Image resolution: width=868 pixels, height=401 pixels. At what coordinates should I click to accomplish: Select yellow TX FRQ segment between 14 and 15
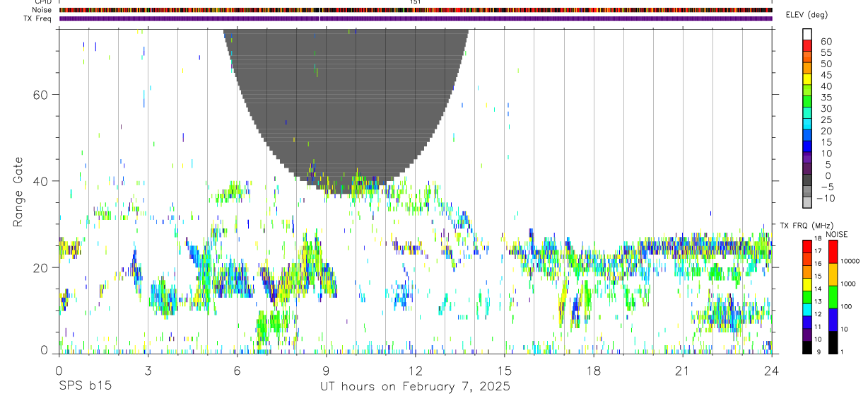click(x=807, y=284)
